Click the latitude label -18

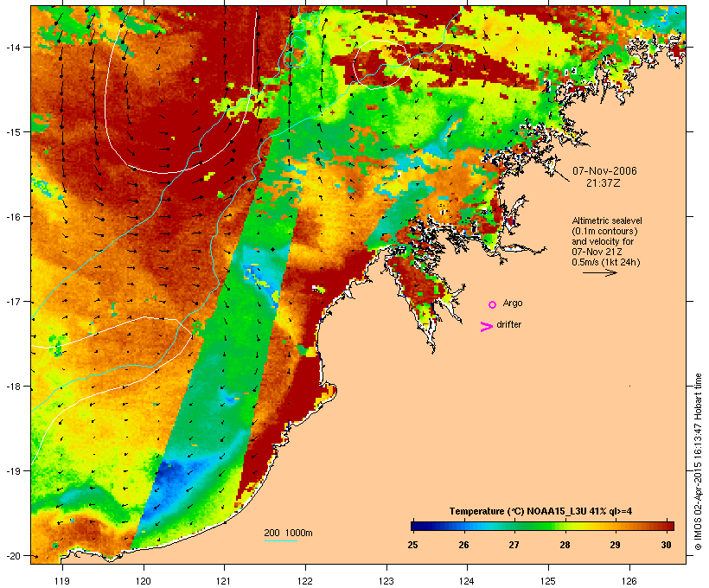pyautogui.click(x=13, y=387)
